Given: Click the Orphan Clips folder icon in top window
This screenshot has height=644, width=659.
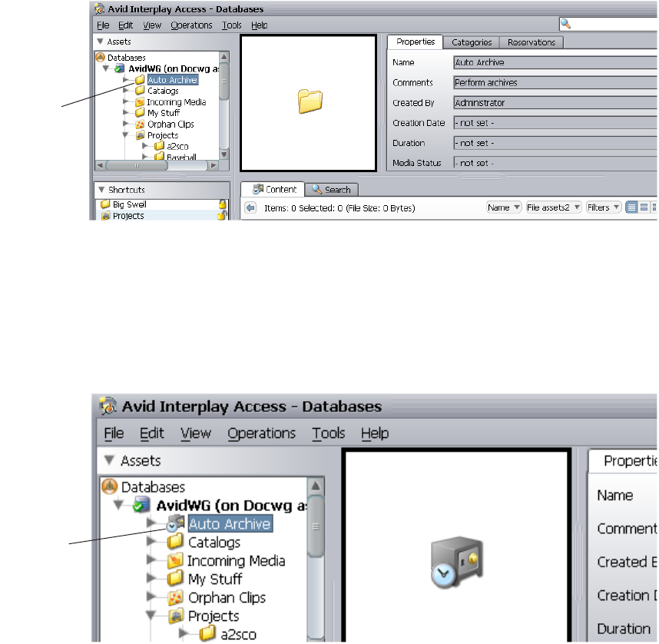Looking at the screenshot, I should (x=140, y=124).
